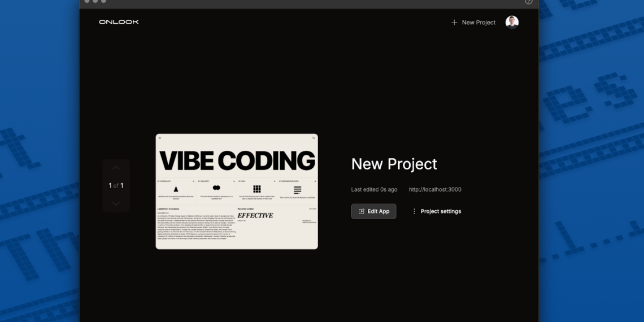
Task: Click the hamburger icon in the preview thumbnail
Action: point(160,138)
